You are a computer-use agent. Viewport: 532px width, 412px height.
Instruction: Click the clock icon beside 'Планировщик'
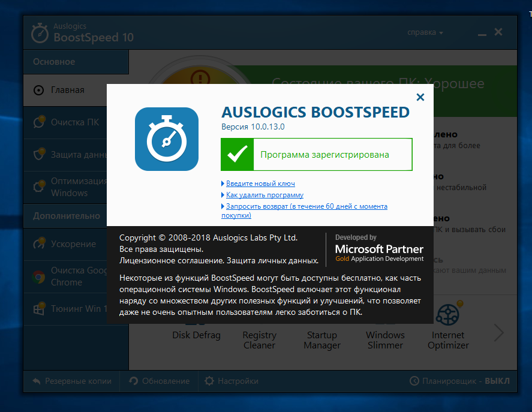click(x=414, y=381)
